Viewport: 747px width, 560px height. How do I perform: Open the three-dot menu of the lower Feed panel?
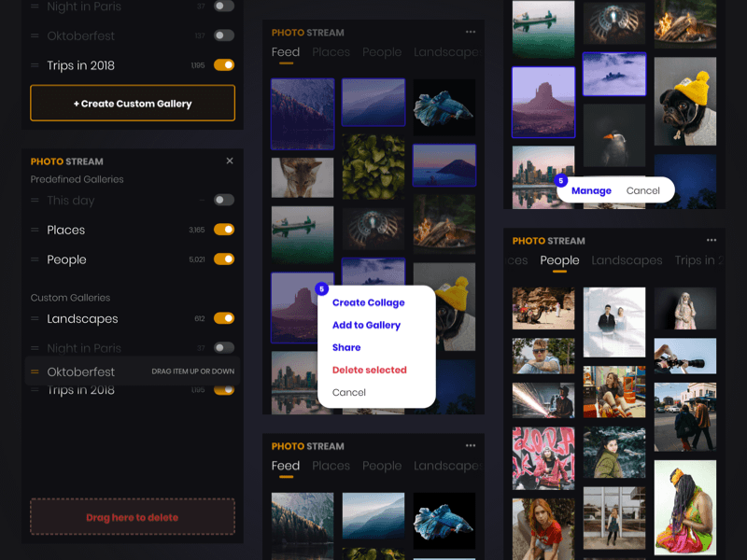pos(471,446)
